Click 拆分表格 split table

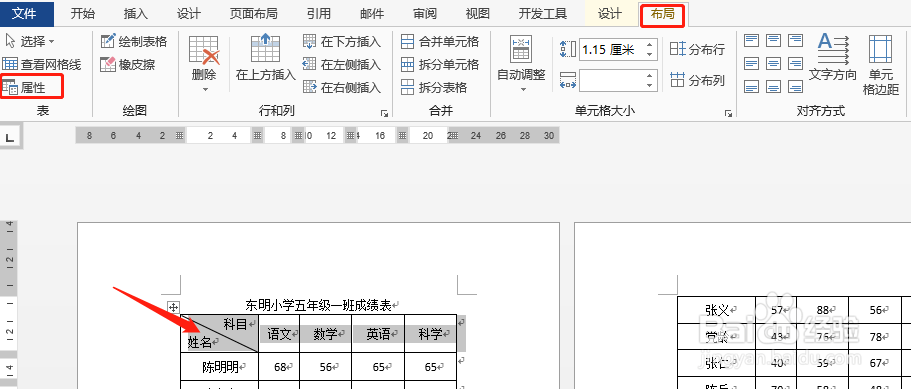tap(435, 88)
